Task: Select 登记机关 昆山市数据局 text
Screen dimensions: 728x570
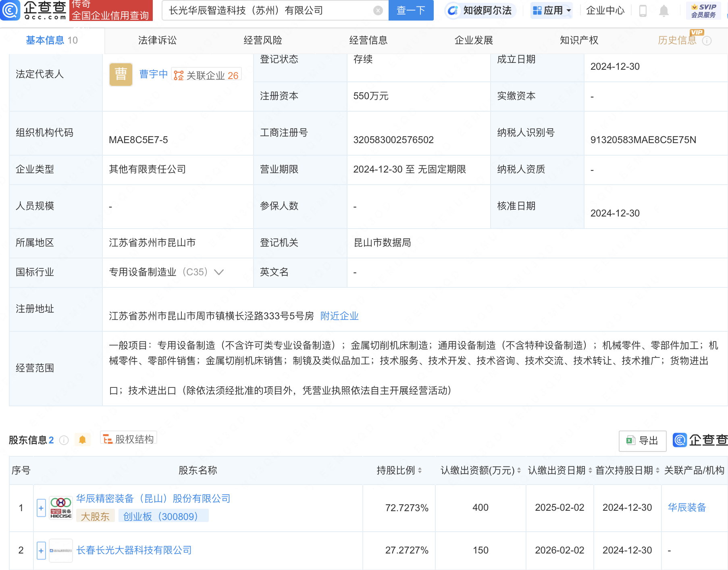Action: [x=382, y=243]
